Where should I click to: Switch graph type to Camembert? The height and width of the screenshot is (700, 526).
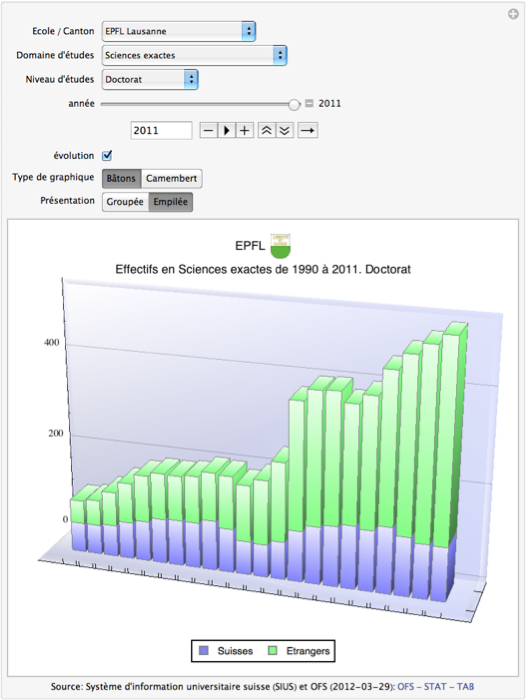(x=171, y=179)
